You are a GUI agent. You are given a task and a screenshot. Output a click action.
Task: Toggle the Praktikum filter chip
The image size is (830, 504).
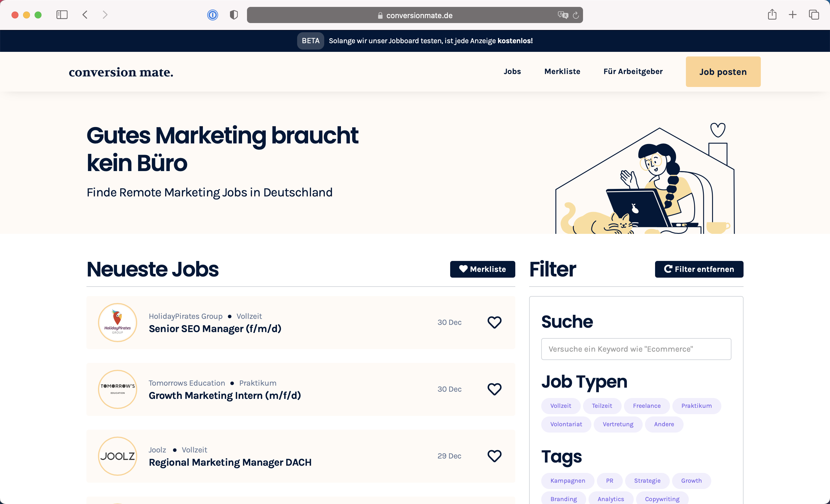[x=696, y=406]
